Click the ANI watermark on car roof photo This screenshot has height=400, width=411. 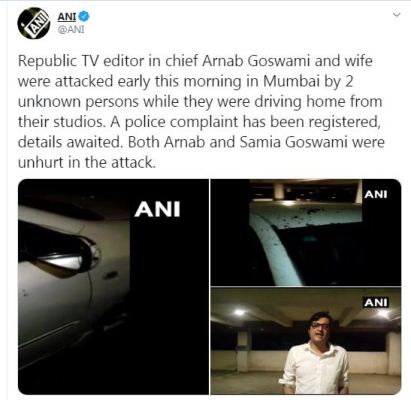tap(376, 194)
